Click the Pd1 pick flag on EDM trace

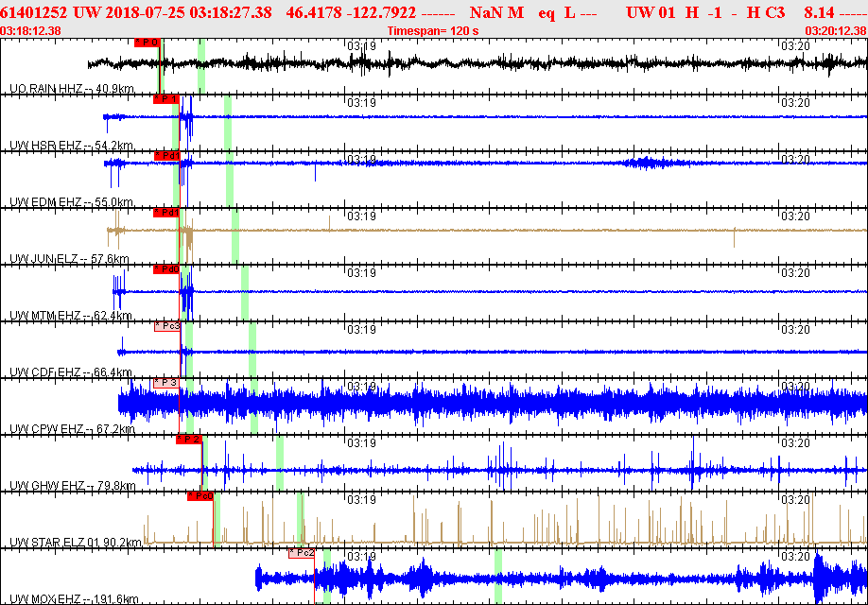click(x=166, y=156)
